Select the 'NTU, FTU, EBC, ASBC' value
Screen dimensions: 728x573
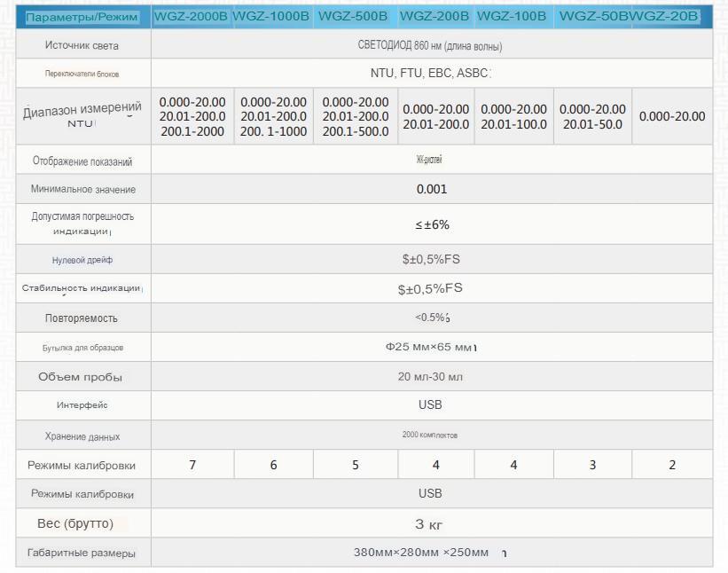point(429,74)
